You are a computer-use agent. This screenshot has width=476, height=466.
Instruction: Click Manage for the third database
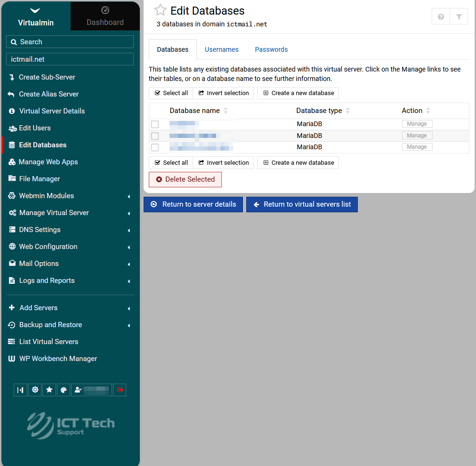pos(417,147)
